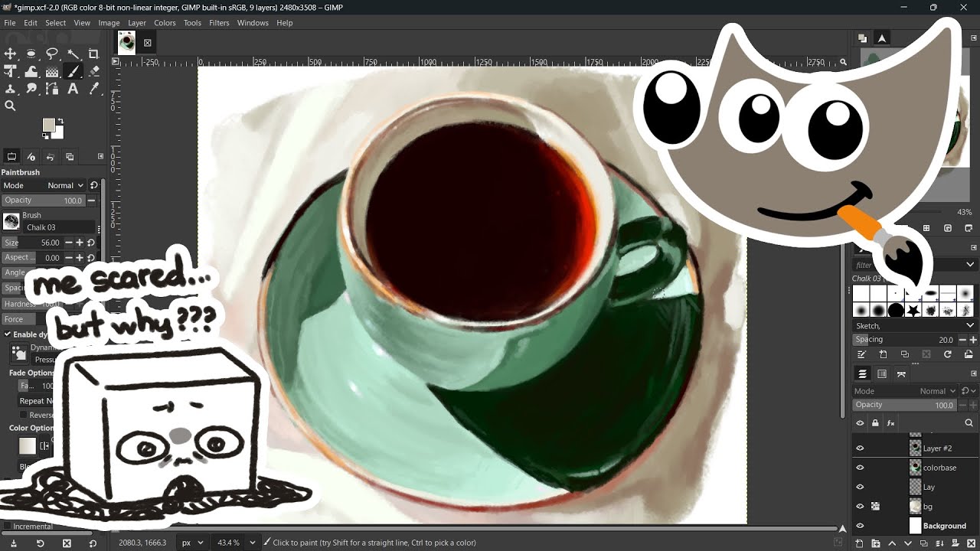Open brush tag filter dropdown
Image resolution: width=980 pixels, height=551 pixels.
click(x=971, y=265)
